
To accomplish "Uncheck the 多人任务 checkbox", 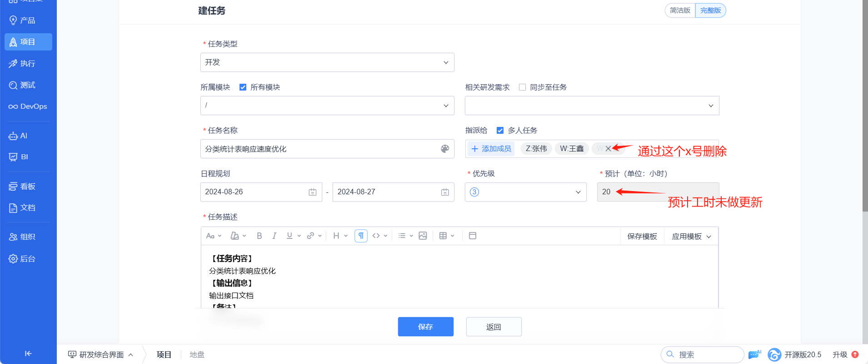I will point(500,131).
